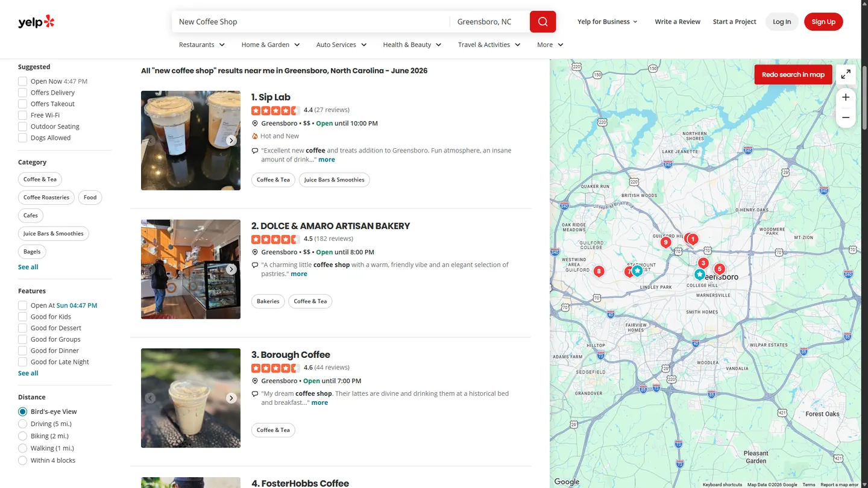This screenshot has width=868, height=488.
Task: Click Redo search in map
Action: coord(793,75)
